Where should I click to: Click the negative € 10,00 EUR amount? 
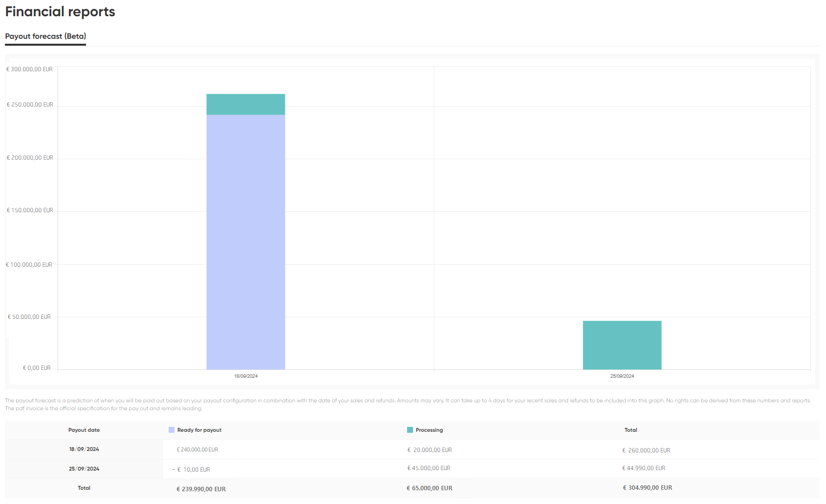point(191,470)
